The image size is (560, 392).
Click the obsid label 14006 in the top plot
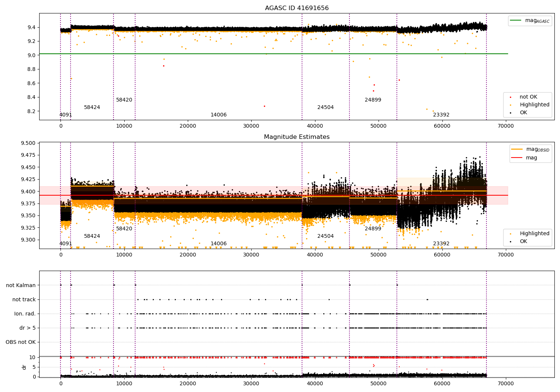pos(218,115)
